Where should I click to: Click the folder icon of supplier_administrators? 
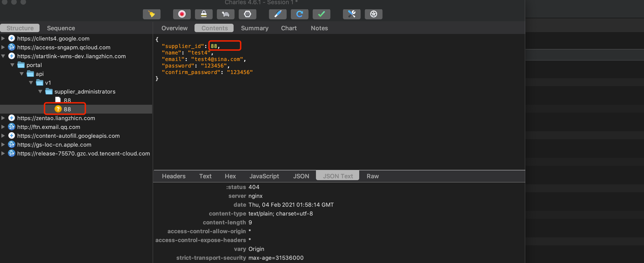pos(49,91)
